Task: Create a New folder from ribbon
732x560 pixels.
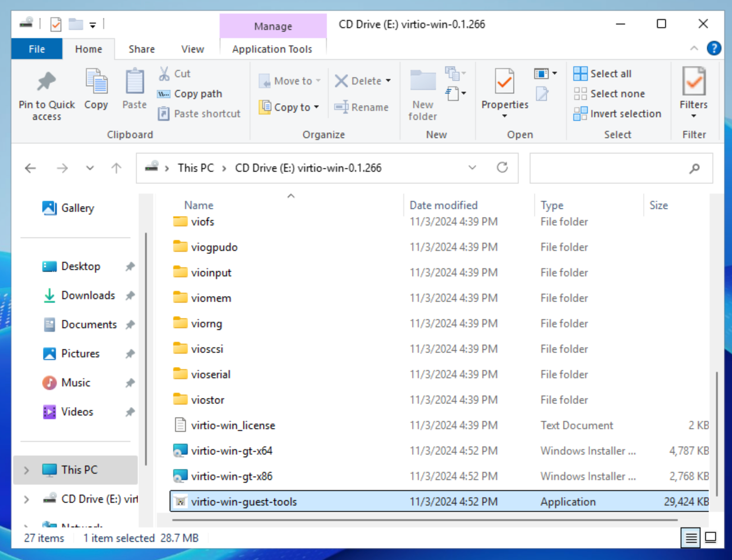Action: tap(423, 94)
